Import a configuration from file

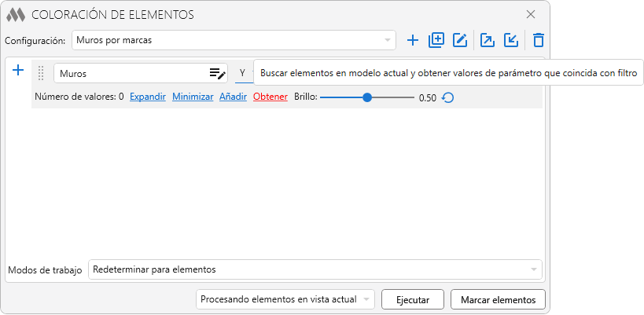click(x=511, y=40)
